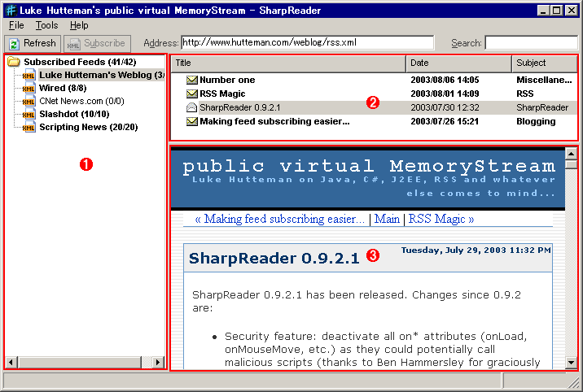Close the SharpReader window
The width and height of the screenshot is (583, 392).
pos(571,11)
